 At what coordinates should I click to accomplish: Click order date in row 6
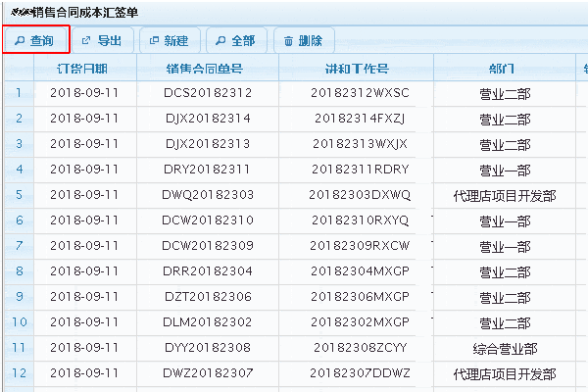tap(84, 220)
